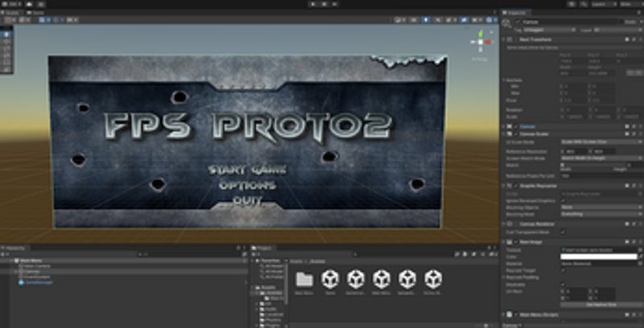Screen dimensions: 644x328
Task: Pick color with the eyedropper icon
Action: pos(640,256)
